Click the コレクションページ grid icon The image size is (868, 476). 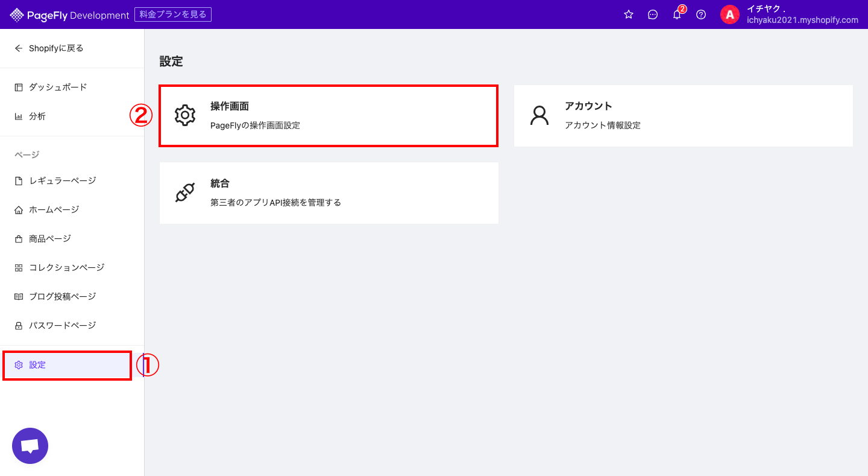click(x=19, y=268)
